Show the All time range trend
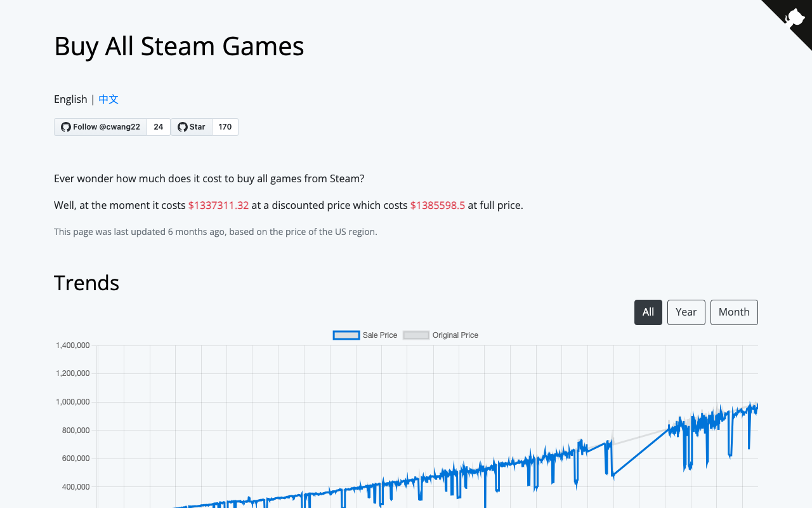The height and width of the screenshot is (508, 812). click(648, 312)
